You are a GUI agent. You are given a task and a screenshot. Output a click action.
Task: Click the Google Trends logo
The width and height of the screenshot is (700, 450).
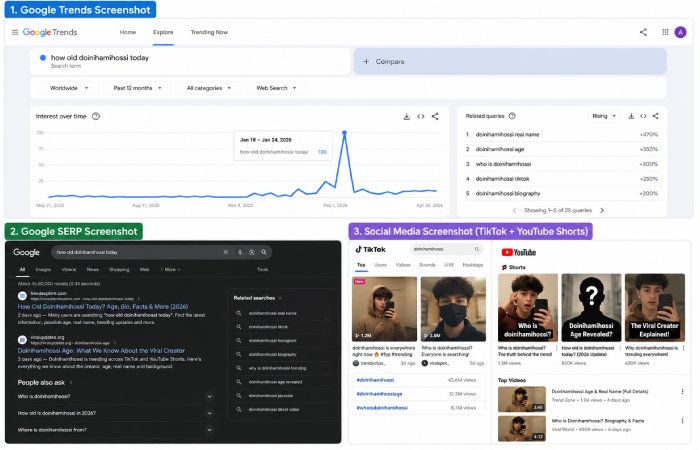[50, 32]
